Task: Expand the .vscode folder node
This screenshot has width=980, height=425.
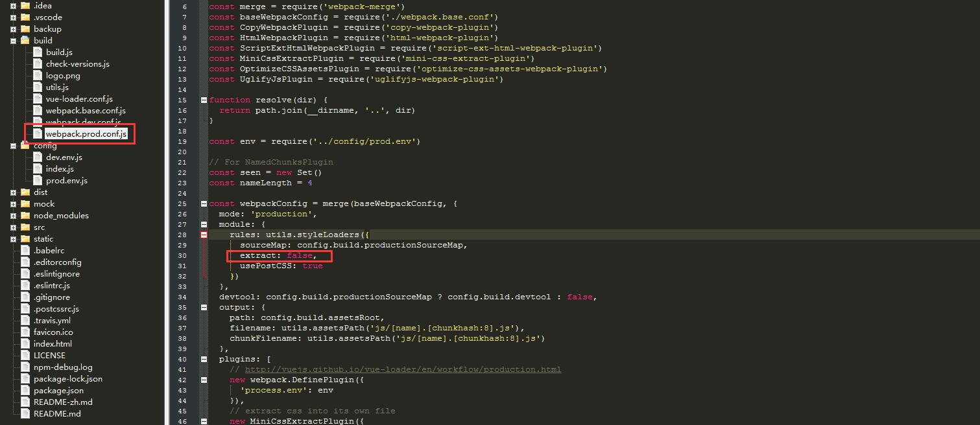Action: point(13,17)
